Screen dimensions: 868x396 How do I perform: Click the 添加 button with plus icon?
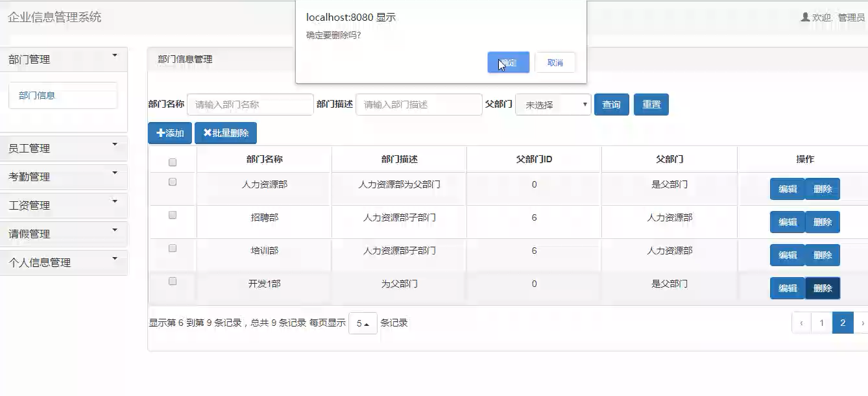(170, 133)
